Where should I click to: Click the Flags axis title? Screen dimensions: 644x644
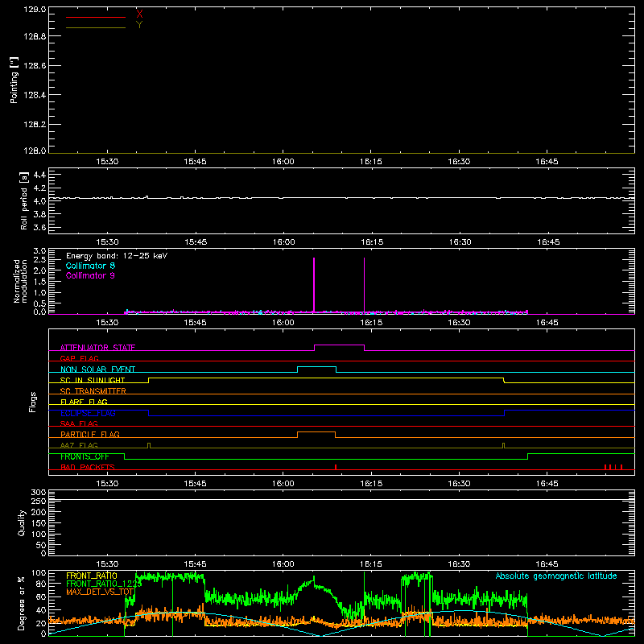pyautogui.click(x=32, y=402)
